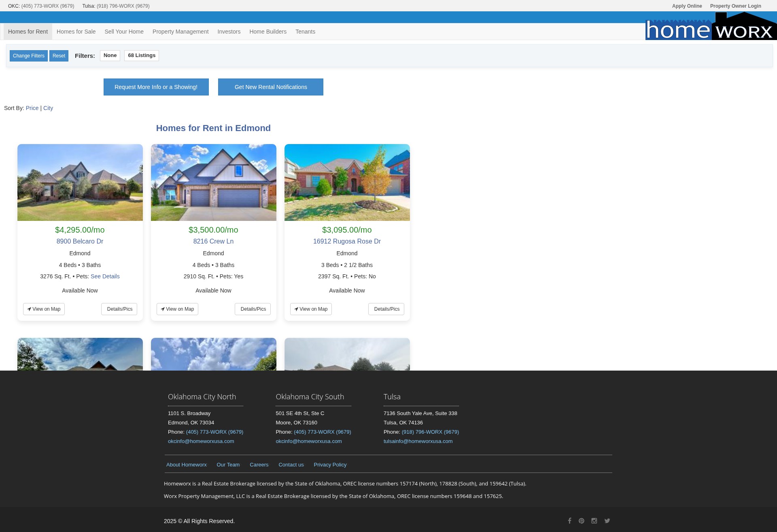Viewport: 777px width, 532px height.
Task: Open Privacy Policy footer link
Action: pos(330,464)
